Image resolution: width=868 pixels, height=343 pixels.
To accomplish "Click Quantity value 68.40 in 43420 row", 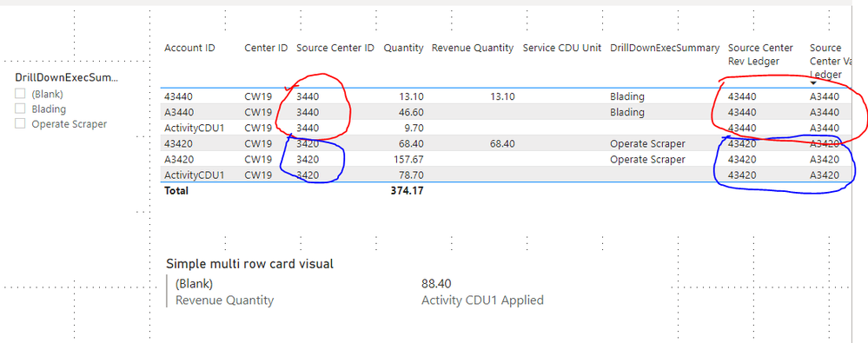I will [x=411, y=144].
